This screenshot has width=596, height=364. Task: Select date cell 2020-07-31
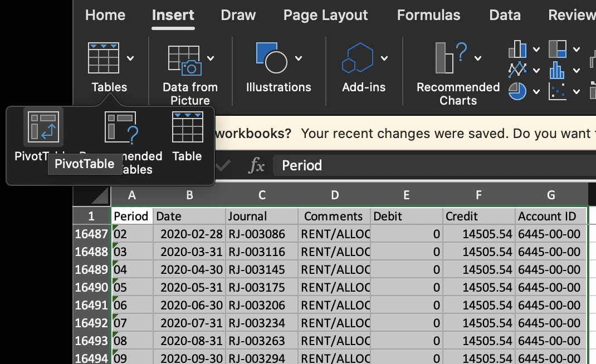189,323
